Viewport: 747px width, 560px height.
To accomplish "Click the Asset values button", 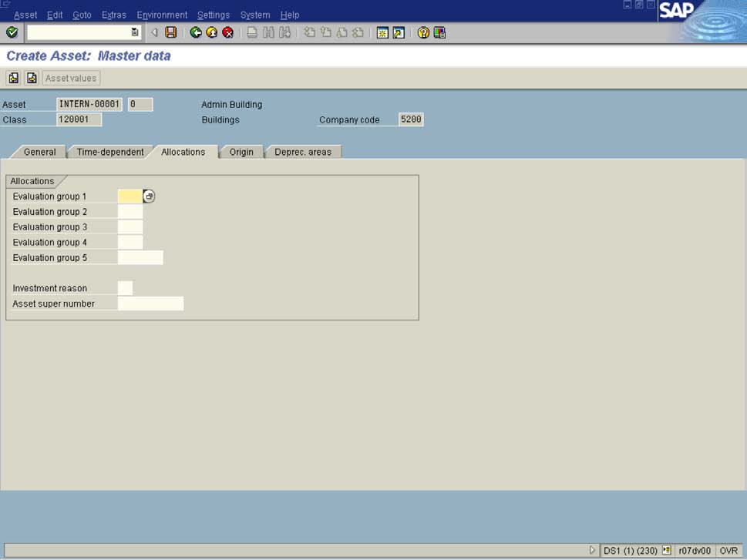I will click(x=70, y=77).
